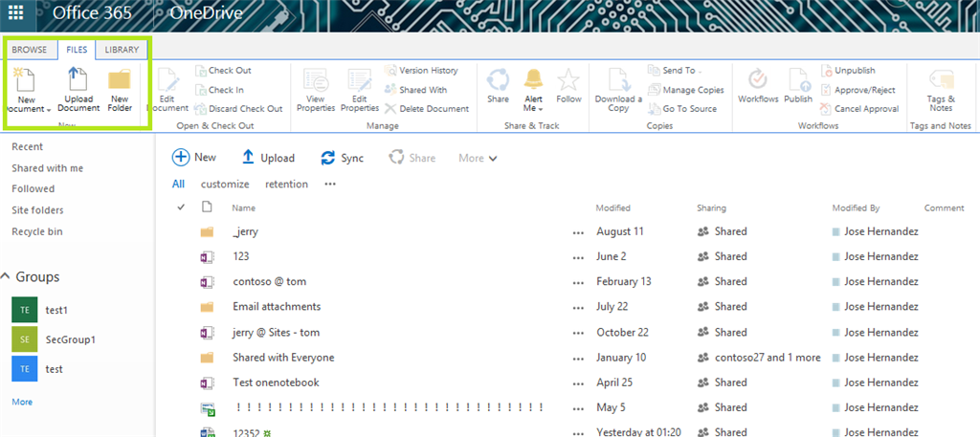Open ellipsis menu for Shared with Everyone
This screenshot has height=437, width=980.
coord(578,358)
